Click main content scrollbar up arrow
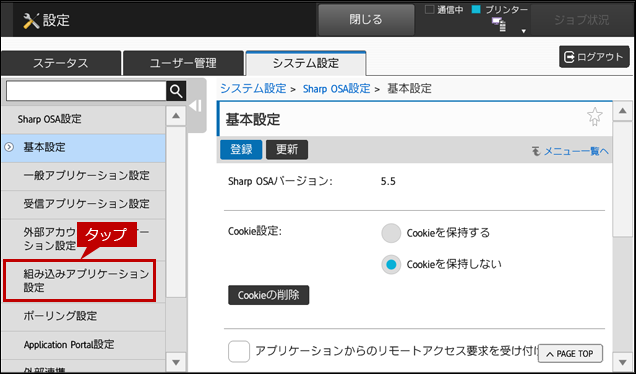The height and width of the screenshot is (374, 636). coord(623,111)
